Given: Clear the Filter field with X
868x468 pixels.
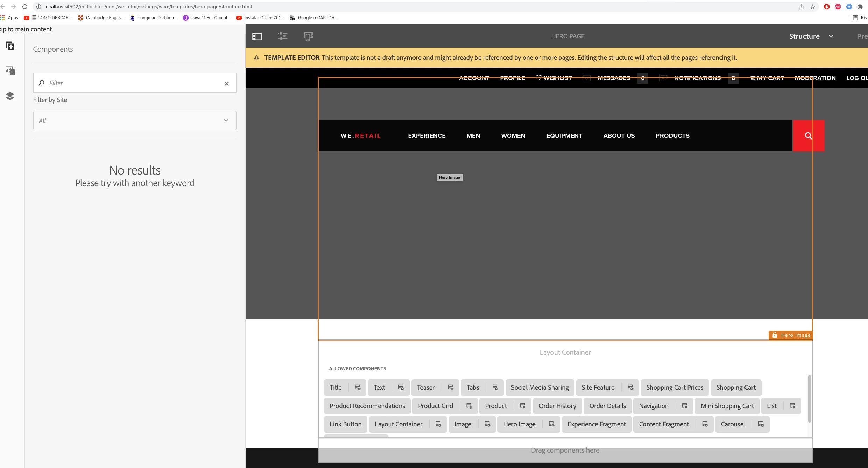Looking at the screenshot, I should 226,83.
